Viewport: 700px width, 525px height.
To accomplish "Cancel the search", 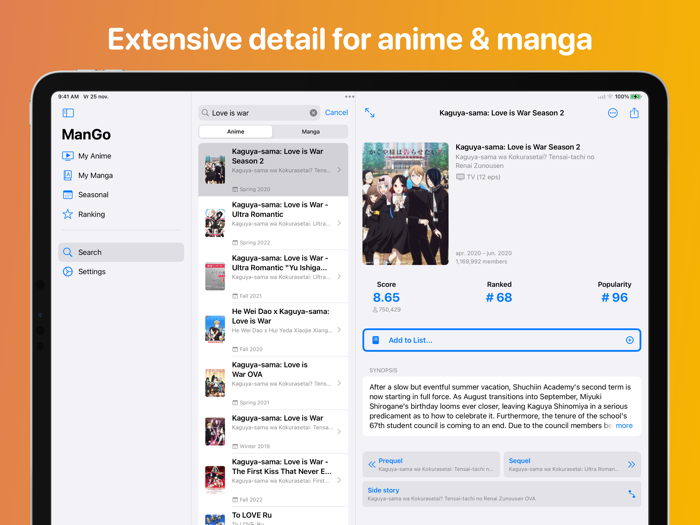I will tap(336, 112).
